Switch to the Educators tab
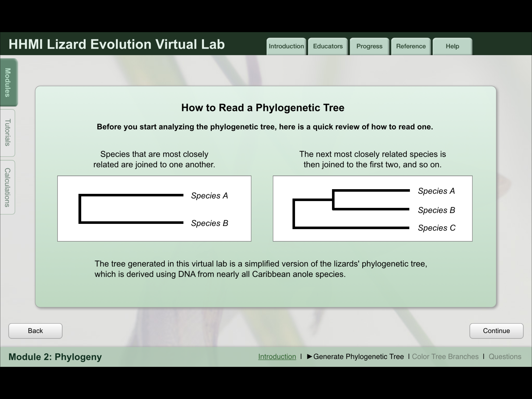This screenshot has width=532, height=399. 328,46
